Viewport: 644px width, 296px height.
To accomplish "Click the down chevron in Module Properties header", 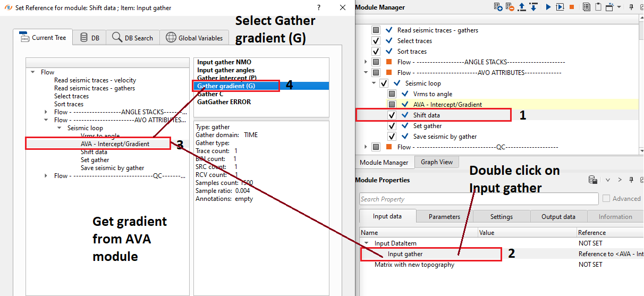I will (608, 180).
